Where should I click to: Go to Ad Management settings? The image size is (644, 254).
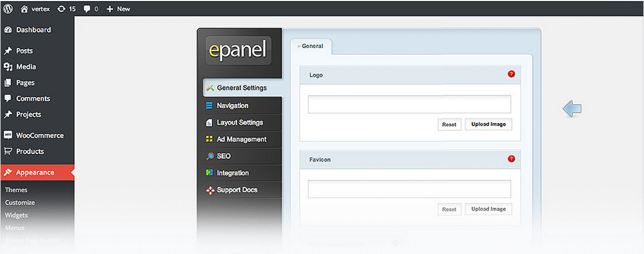pyautogui.click(x=241, y=139)
